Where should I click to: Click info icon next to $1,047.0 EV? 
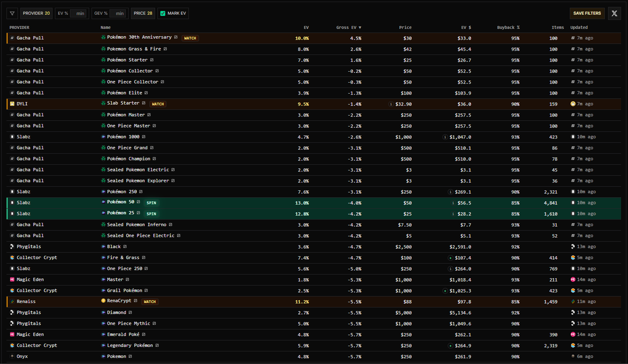pos(445,136)
